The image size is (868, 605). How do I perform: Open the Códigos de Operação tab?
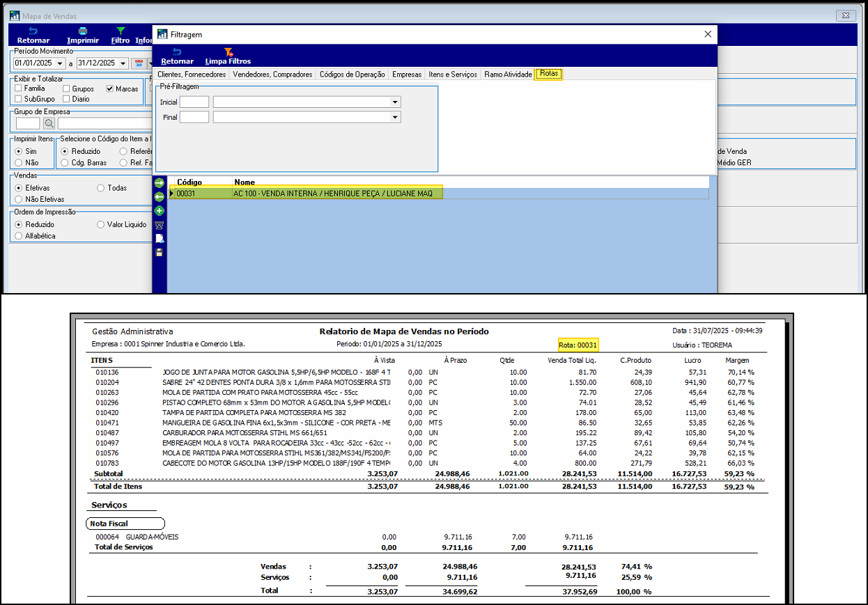[x=352, y=74]
